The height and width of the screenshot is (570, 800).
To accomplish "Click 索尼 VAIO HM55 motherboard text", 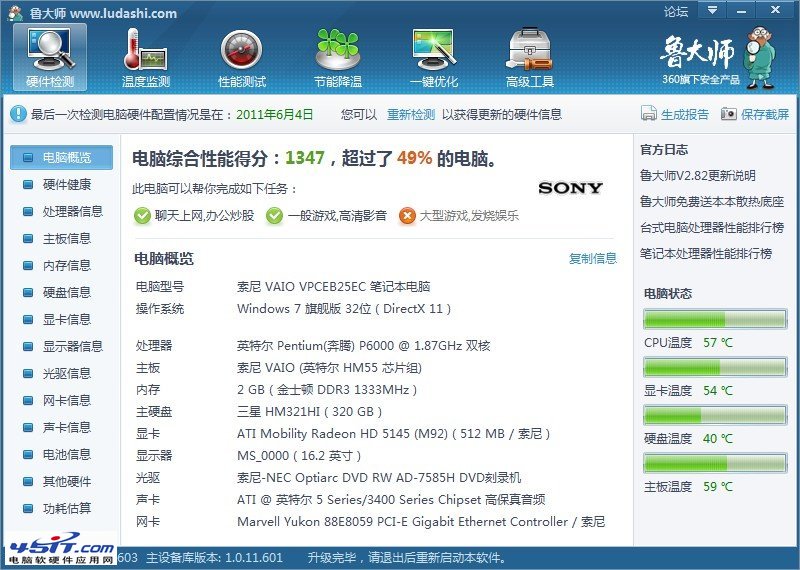I will [329, 368].
